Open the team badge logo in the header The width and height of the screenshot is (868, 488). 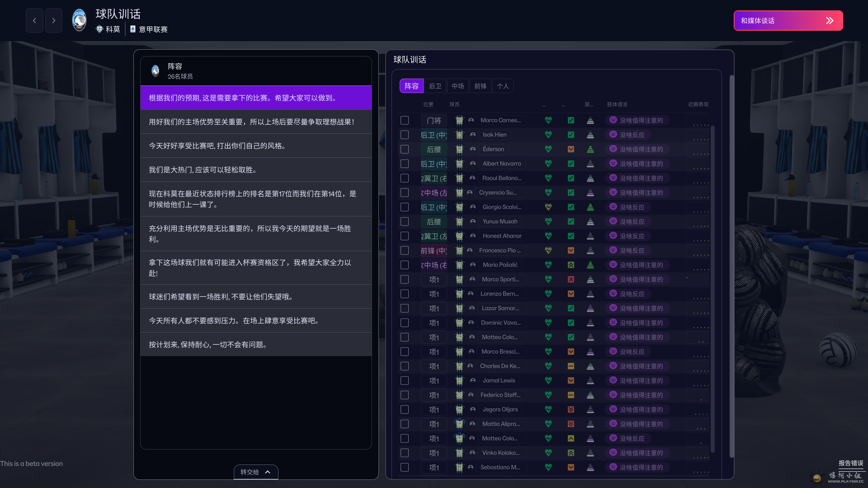79,20
